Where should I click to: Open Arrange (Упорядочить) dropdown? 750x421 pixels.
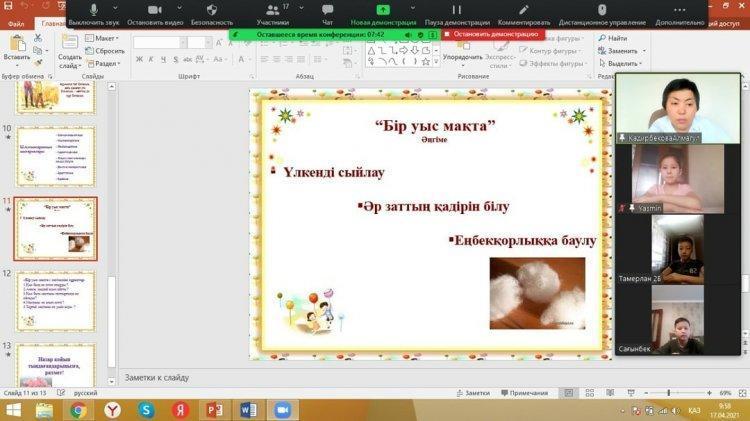[x=463, y=54]
